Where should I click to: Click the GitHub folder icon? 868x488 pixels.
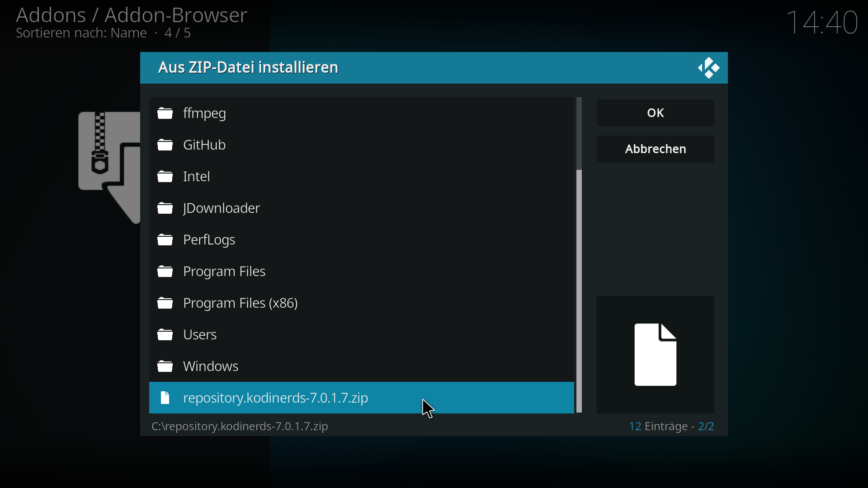(165, 145)
